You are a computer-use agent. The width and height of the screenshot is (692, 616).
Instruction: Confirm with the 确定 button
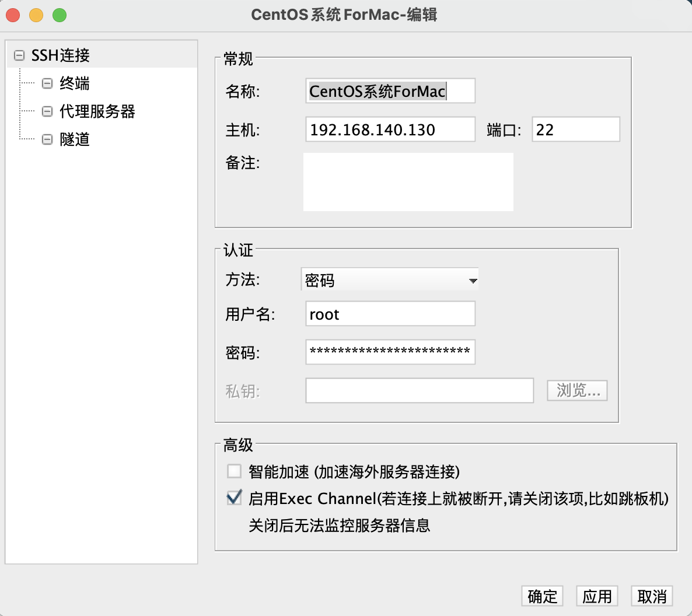pos(543,596)
